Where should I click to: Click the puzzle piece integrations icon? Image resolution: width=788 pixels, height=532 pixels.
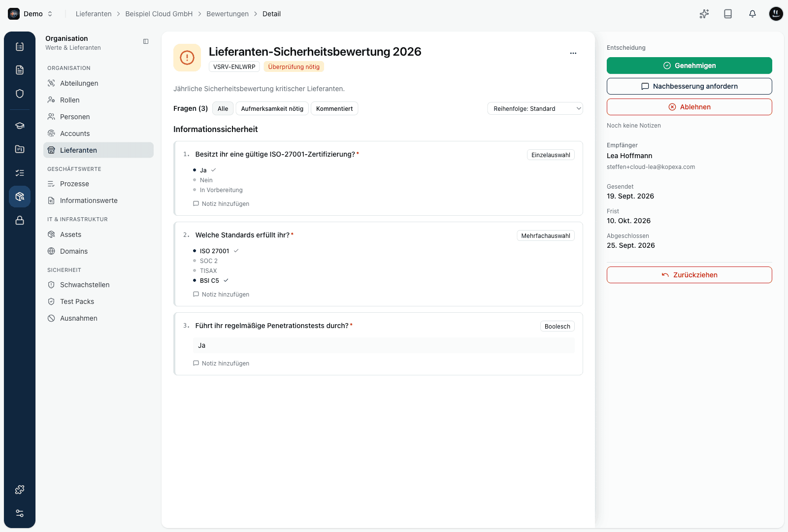point(20,490)
